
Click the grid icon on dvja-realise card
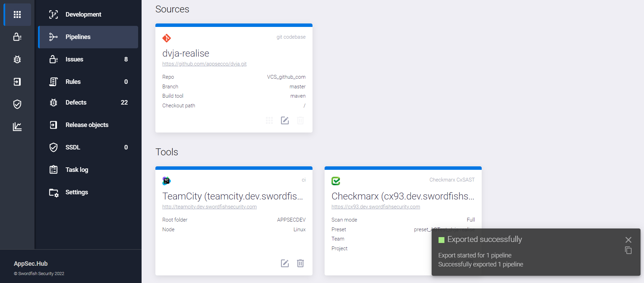point(269,120)
